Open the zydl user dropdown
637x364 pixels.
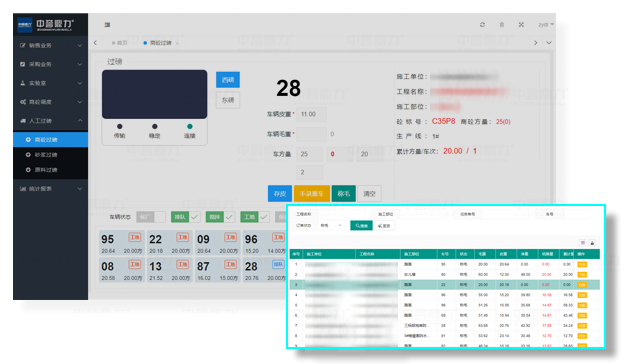click(x=546, y=25)
